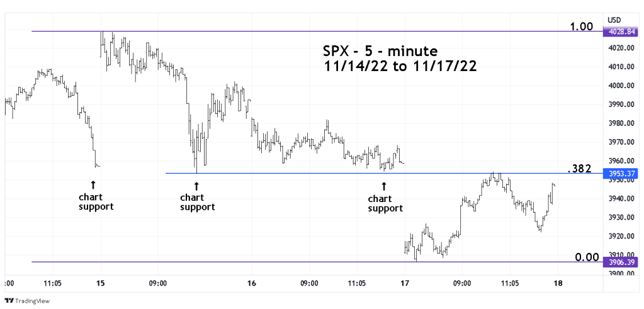The height and width of the screenshot is (309, 644).
Task: Click the 1.00 Fibonacci level label
Action: coord(581,26)
